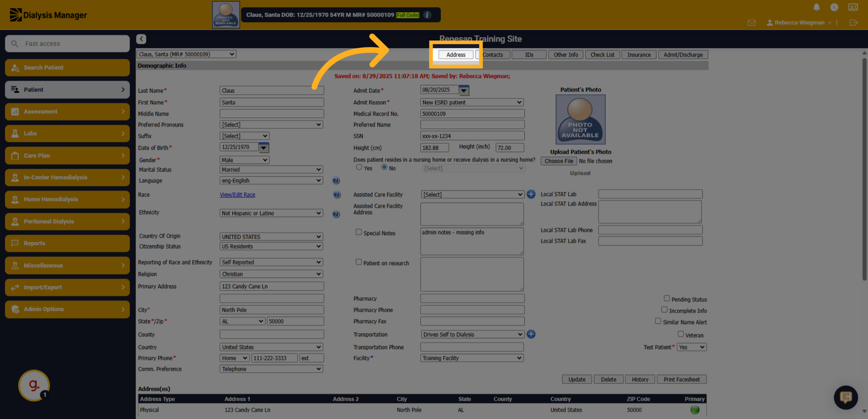Add a new Transportation option

(531, 334)
